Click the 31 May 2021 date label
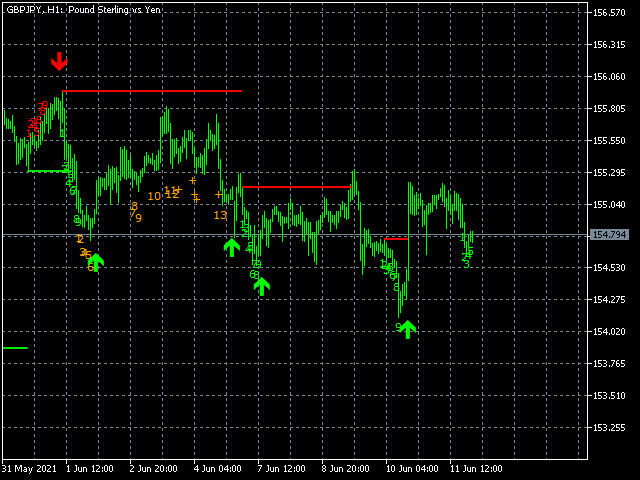 29,469
